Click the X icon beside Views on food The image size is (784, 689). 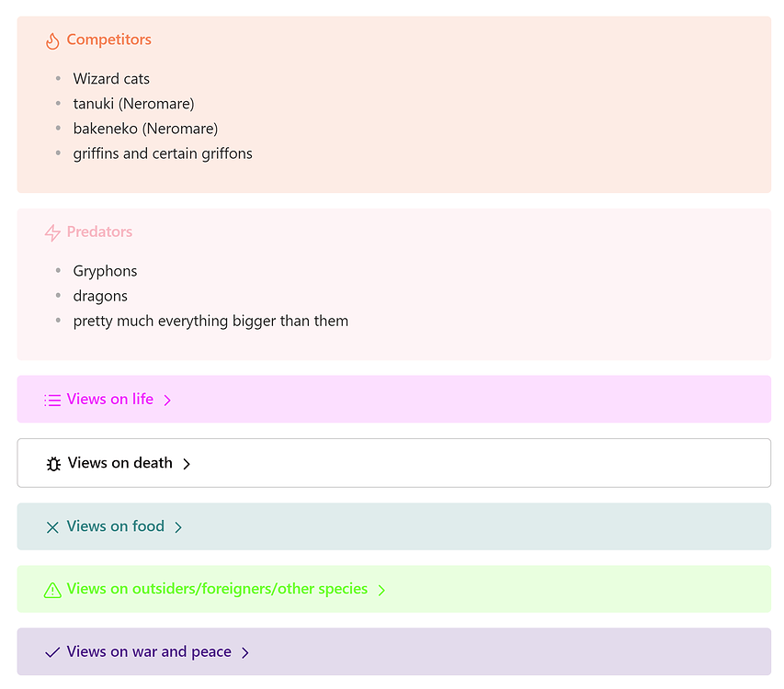(52, 527)
